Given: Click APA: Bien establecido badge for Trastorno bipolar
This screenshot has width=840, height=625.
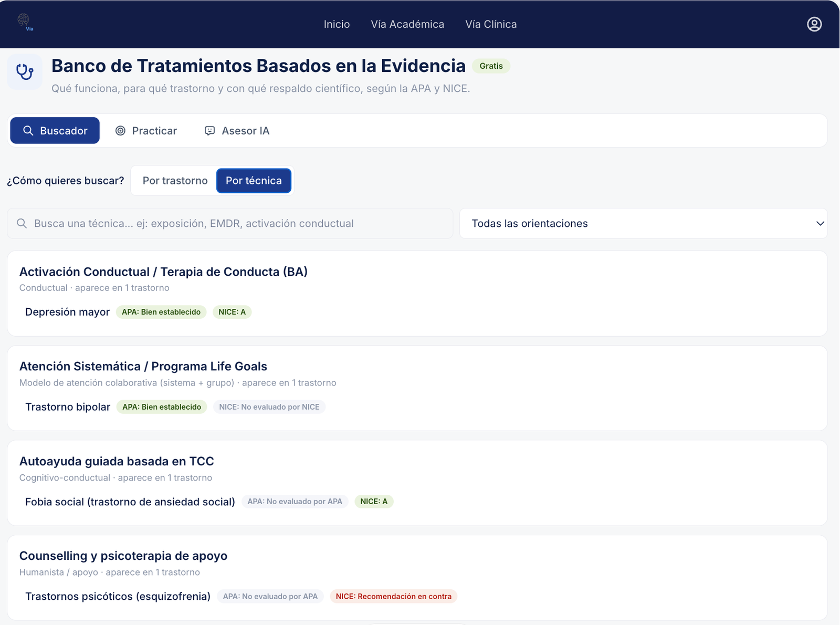Looking at the screenshot, I should (x=162, y=407).
